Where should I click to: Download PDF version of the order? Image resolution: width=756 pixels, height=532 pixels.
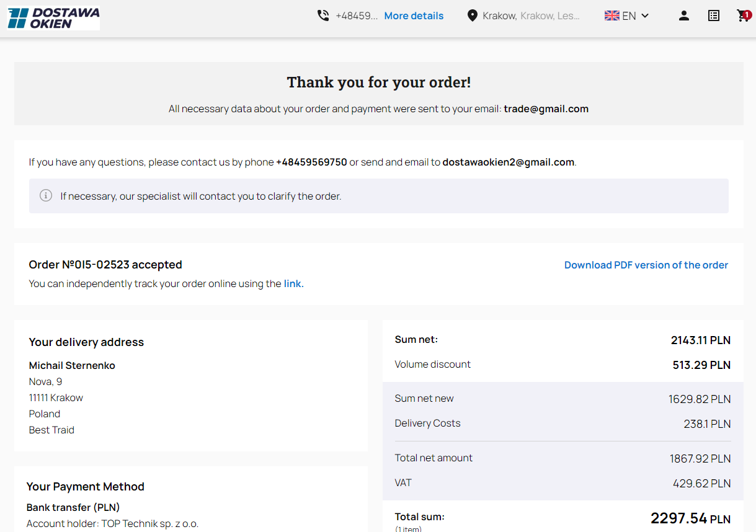(x=646, y=265)
